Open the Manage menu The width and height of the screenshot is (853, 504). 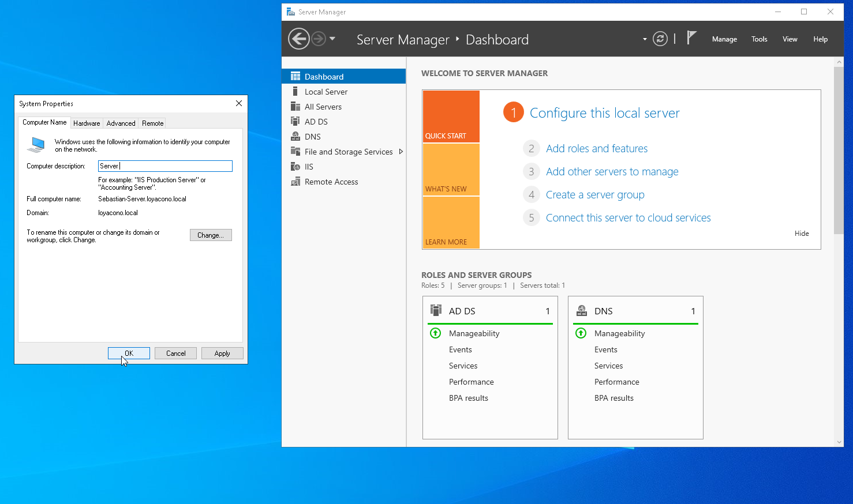point(724,39)
